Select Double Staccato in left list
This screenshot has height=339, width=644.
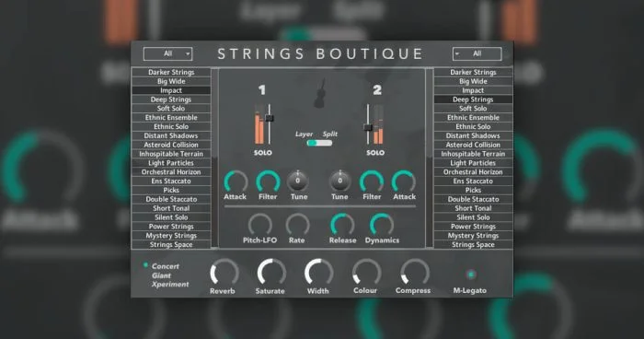[x=171, y=199]
